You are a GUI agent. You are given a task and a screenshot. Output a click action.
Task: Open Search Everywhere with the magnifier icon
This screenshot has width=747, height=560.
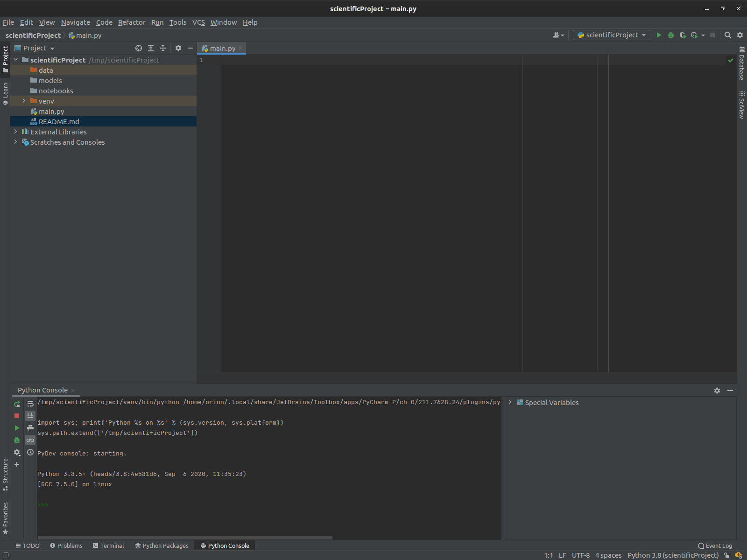tap(728, 35)
